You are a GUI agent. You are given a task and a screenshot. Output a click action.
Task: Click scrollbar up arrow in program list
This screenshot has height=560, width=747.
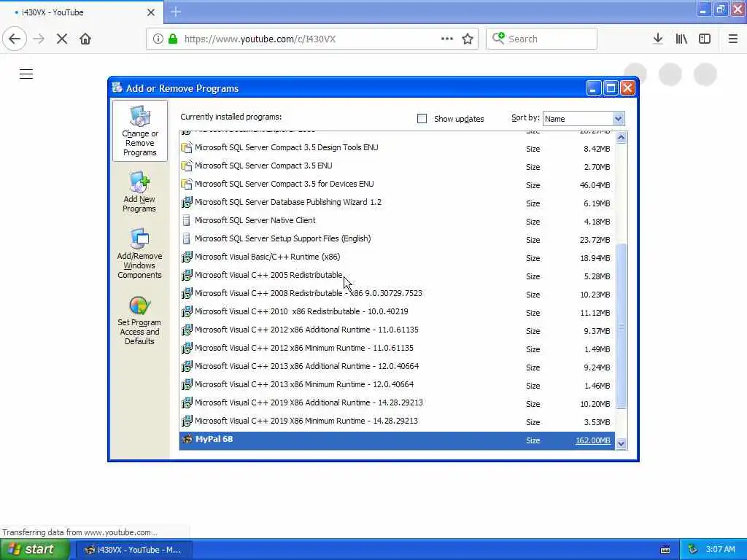(x=621, y=138)
